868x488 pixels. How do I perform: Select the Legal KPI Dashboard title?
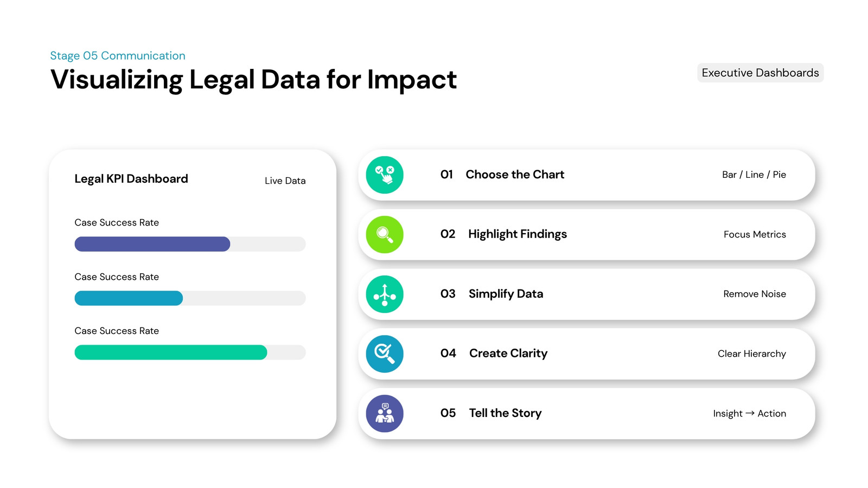pos(131,179)
